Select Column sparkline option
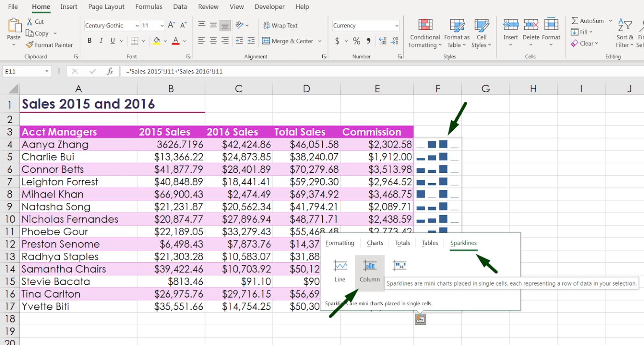This screenshot has width=644, height=345. pos(369,270)
